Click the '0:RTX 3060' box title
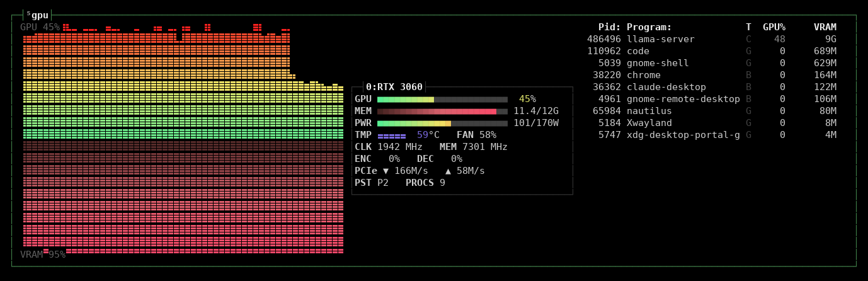The image size is (868, 281). pyautogui.click(x=394, y=87)
